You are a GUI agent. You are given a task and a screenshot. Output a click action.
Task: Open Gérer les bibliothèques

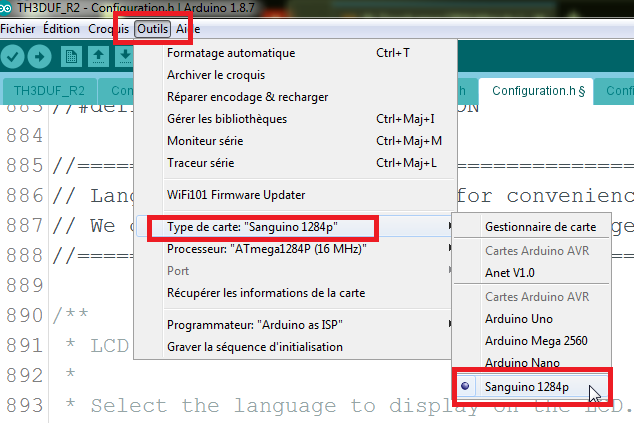(x=295, y=119)
